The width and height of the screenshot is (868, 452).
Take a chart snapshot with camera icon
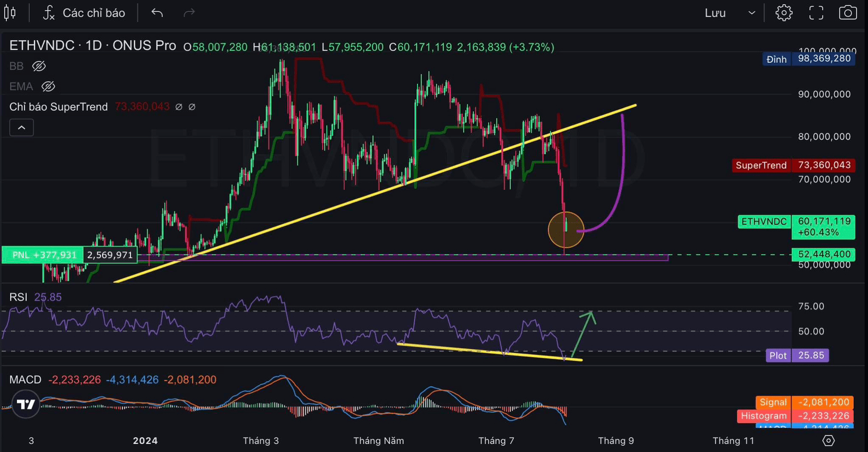pos(848,13)
